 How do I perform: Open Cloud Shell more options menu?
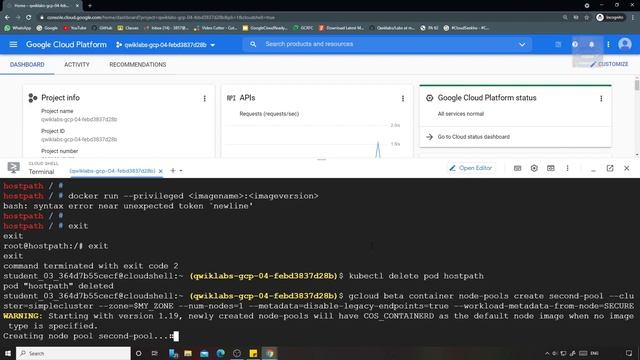pos(567,168)
